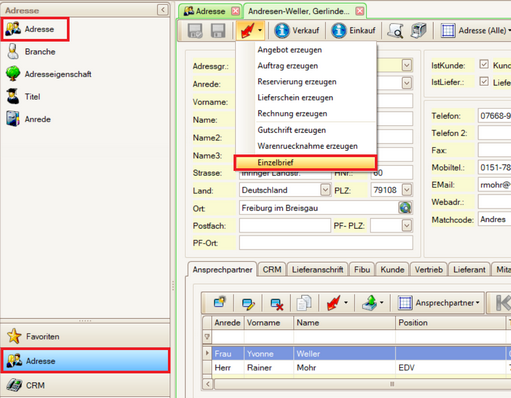The height and width of the screenshot is (398, 511).
Task: Switch to the Lieferant tab
Action: (469, 270)
